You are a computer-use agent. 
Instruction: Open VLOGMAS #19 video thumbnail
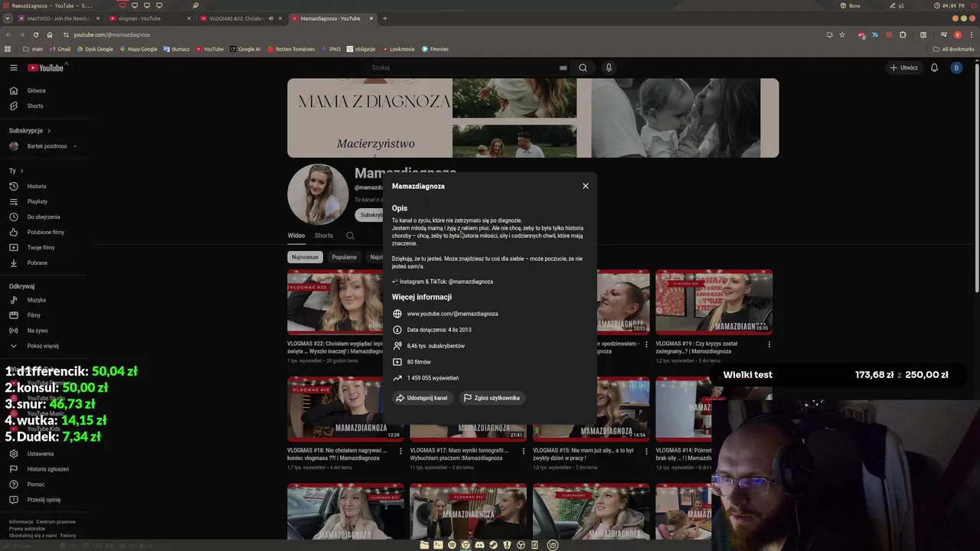(x=714, y=302)
